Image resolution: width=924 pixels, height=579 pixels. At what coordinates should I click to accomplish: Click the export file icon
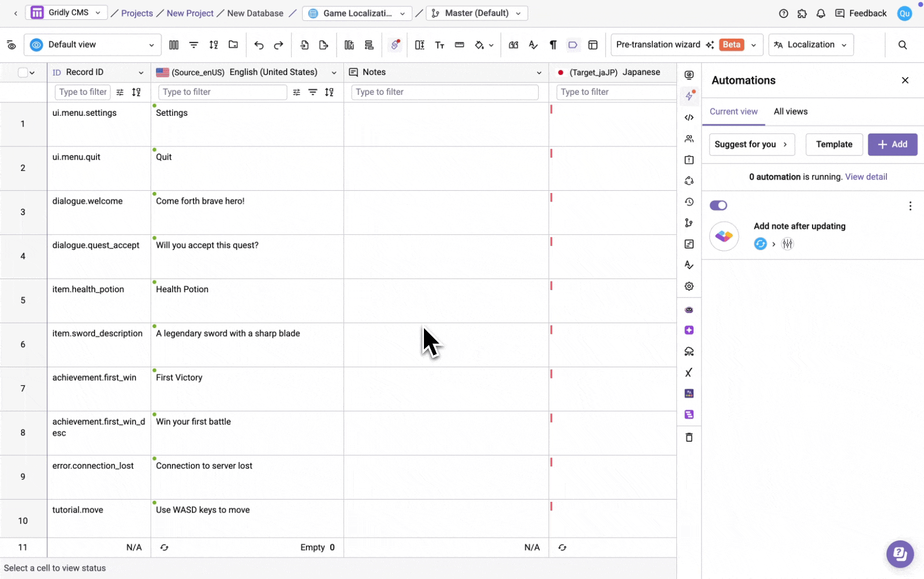324,45
